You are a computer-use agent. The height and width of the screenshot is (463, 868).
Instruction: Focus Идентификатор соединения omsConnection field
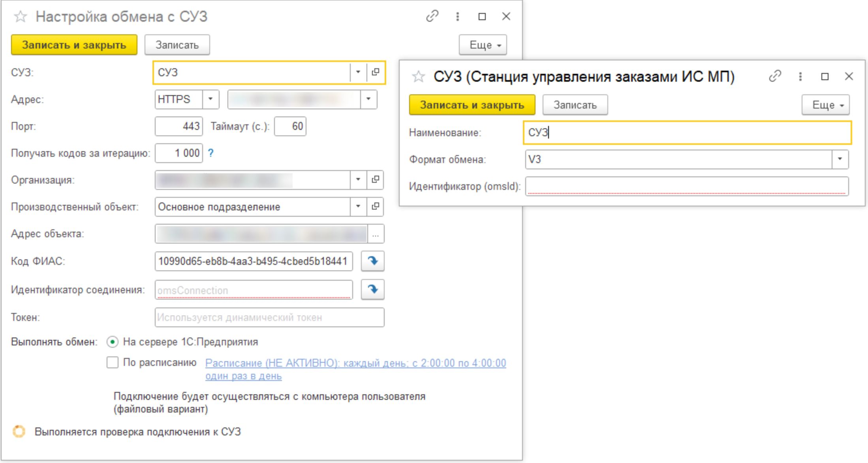click(254, 290)
